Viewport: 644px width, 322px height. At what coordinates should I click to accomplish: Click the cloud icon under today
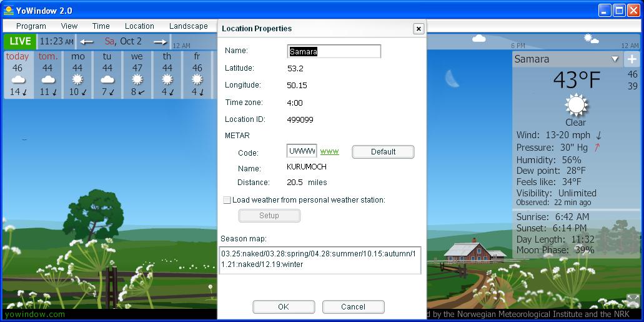pos(17,79)
